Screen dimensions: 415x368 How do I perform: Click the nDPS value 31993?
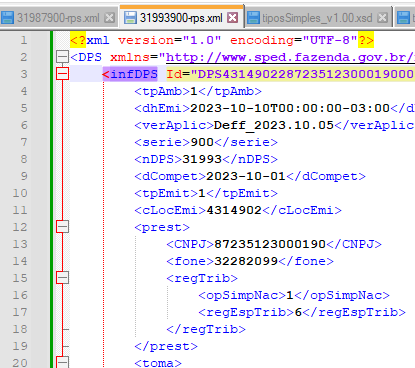[202, 159]
